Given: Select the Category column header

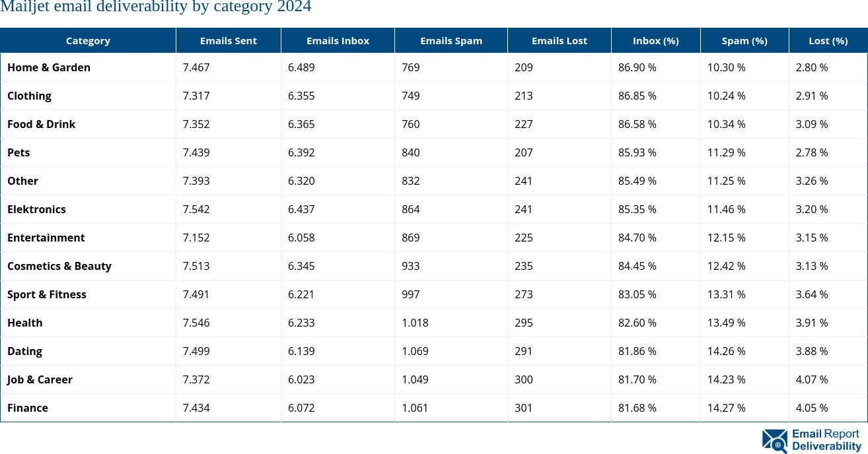Looking at the screenshot, I should click(x=88, y=41).
